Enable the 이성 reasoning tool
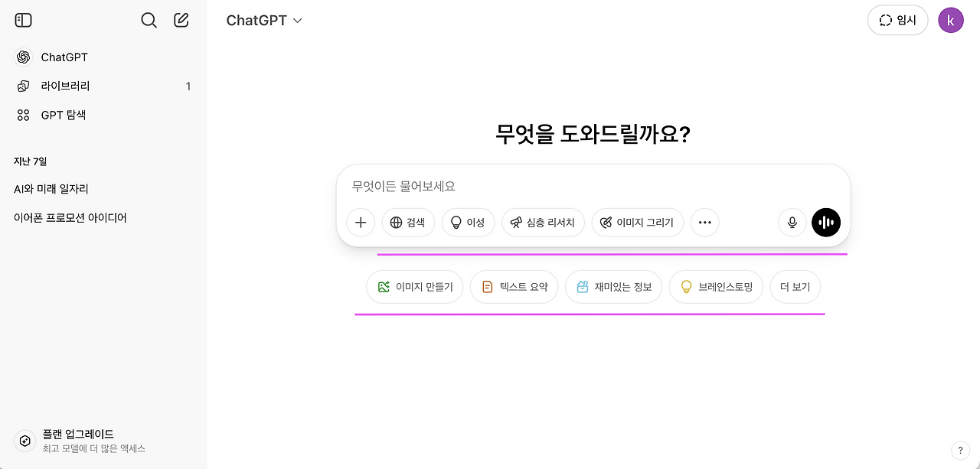Image resolution: width=980 pixels, height=469 pixels. click(468, 222)
